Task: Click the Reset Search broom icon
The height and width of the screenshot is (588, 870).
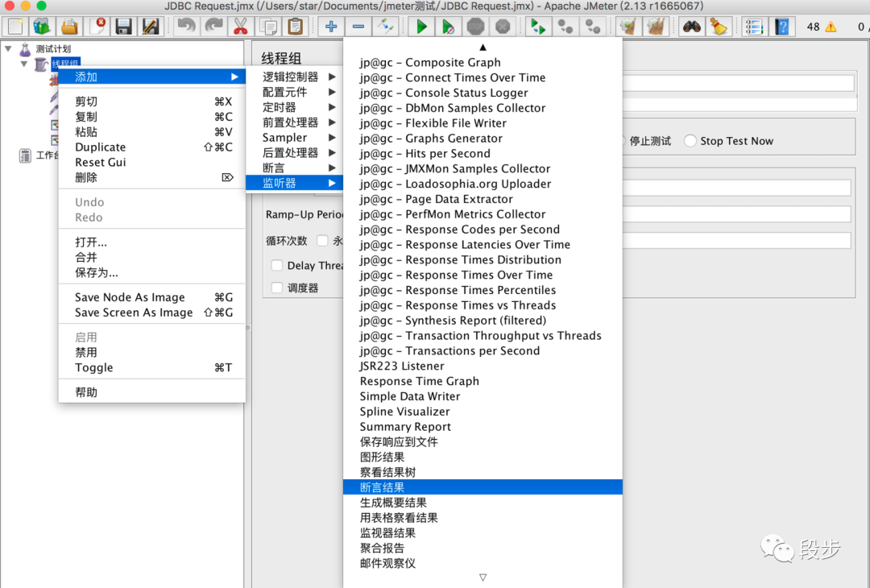Action: pyautogui.click(x=719, y=26)
